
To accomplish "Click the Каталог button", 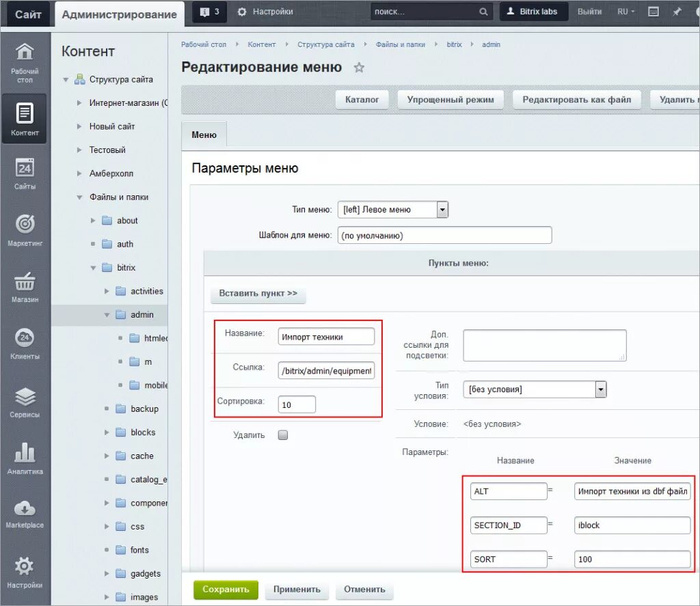I will tap(362, 100).
